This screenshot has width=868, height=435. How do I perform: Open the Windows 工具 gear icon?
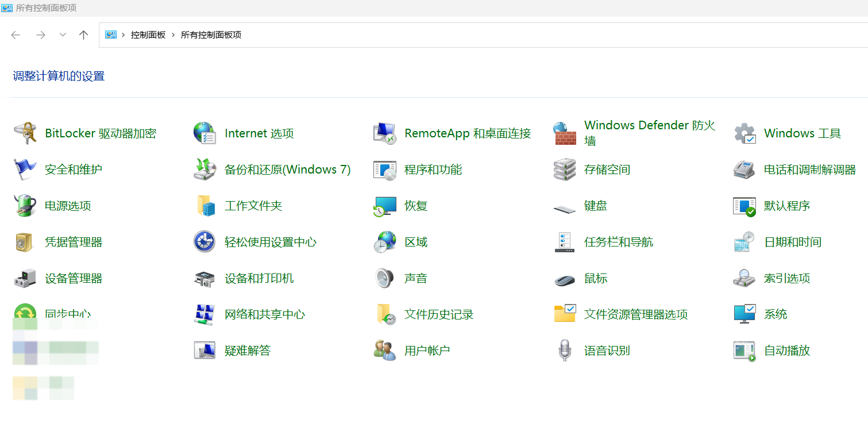pos(744,133)
